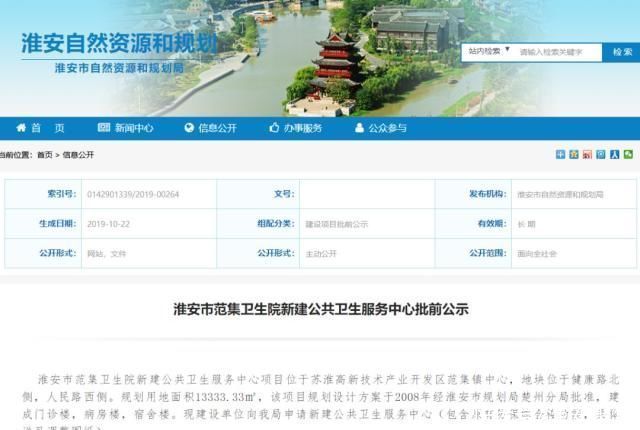
Task: Select the 主动公开 value
Action: click(x=321, y=254)
